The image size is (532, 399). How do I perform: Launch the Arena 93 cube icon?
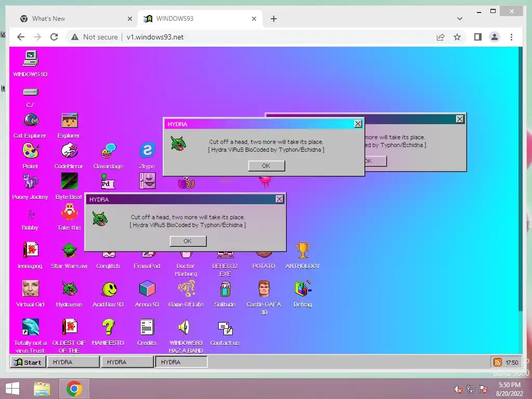point(147,289)
